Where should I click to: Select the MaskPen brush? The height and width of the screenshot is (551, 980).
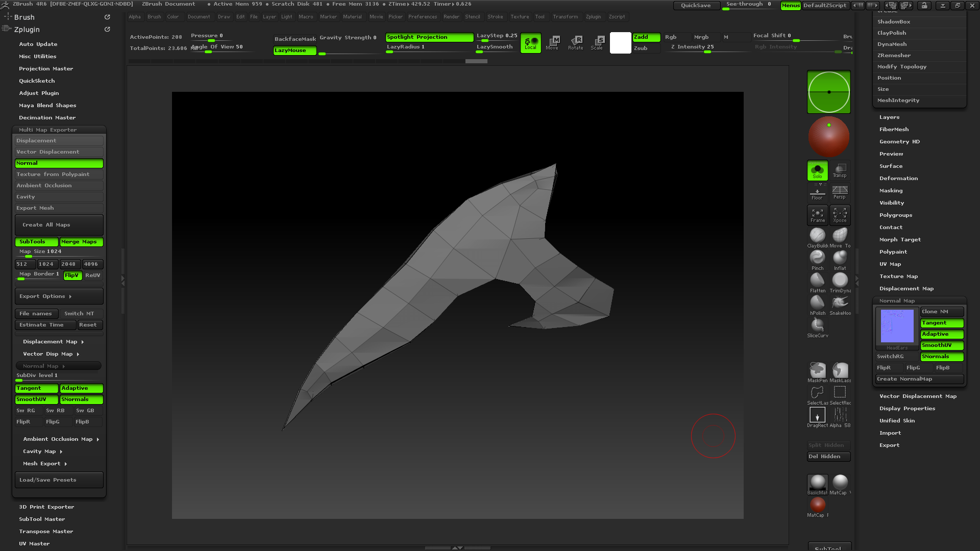coord(817,372)
